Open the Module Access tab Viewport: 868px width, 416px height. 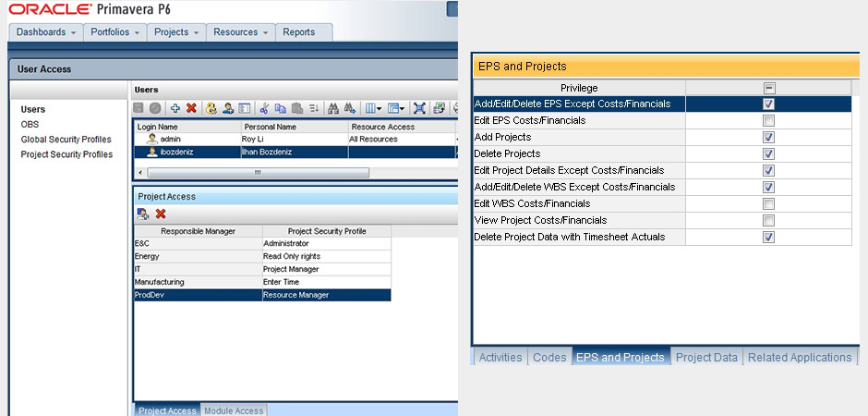234,410
